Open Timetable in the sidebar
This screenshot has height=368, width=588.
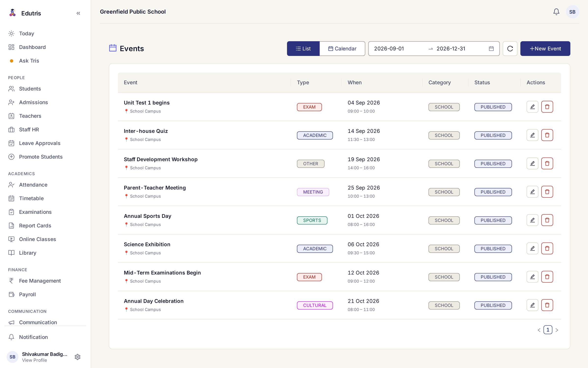(31, 198)
